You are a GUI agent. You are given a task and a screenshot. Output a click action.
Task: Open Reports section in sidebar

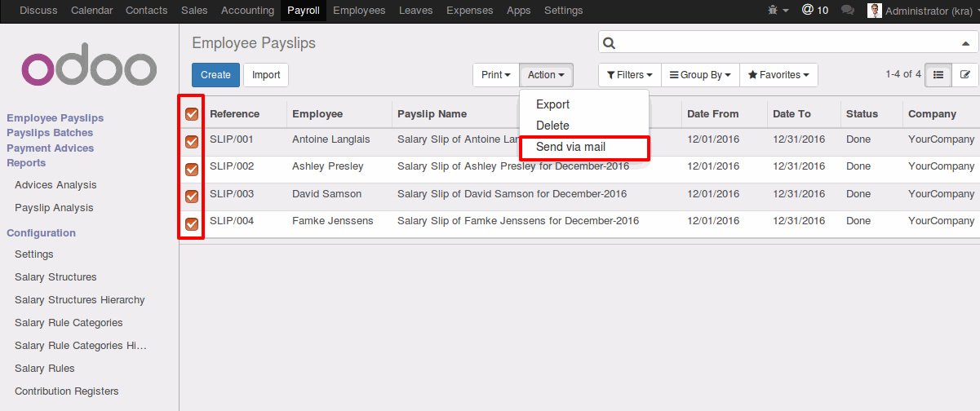click(x=26, y=163)
